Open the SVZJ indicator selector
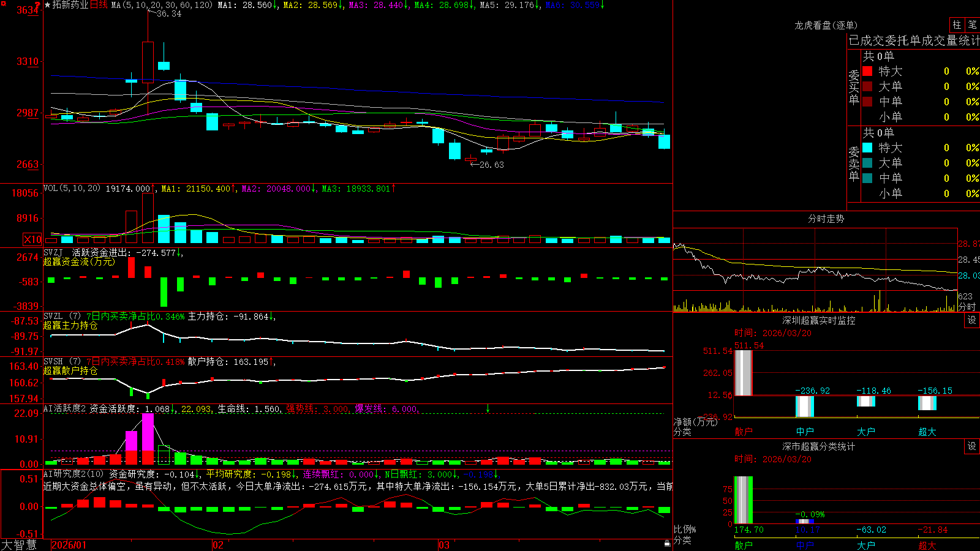980x551 pixels. tap(53, 252)
